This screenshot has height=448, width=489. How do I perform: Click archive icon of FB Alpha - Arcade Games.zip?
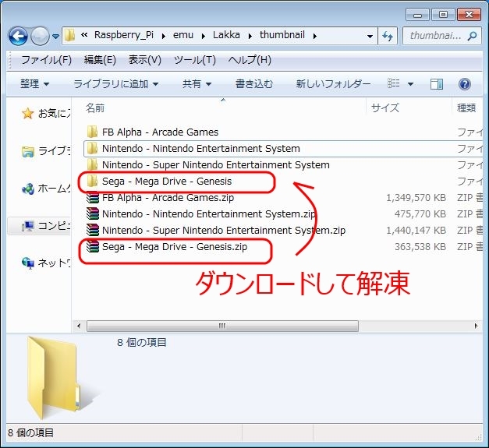93,198
